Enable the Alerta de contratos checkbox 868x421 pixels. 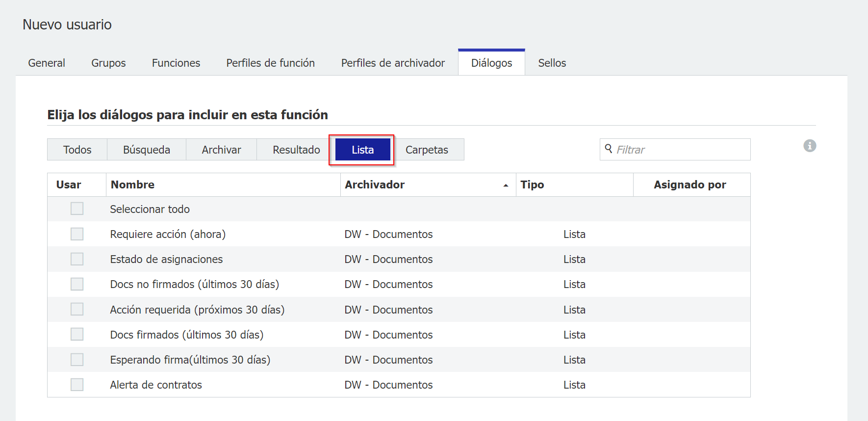click(77, 385)
